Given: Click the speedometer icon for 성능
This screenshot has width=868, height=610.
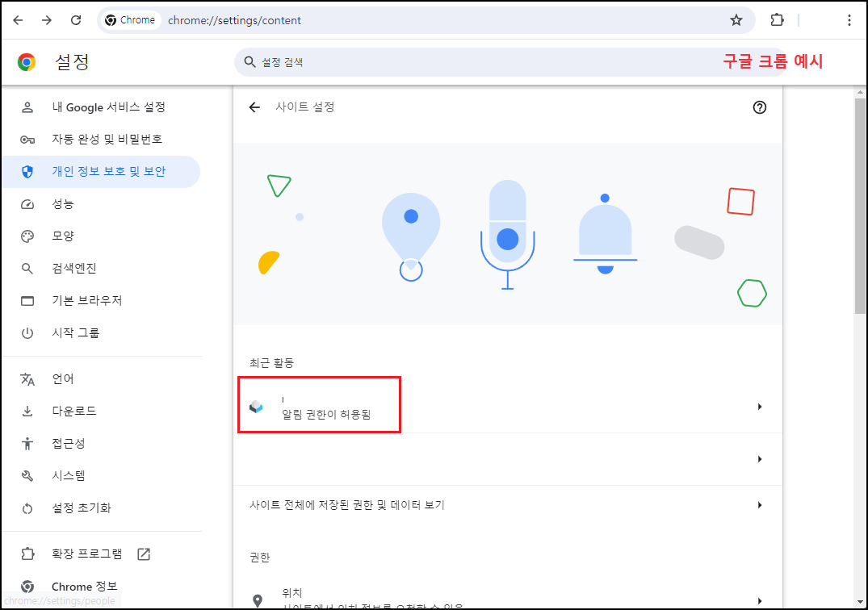Looking at the screenshot, I should pos(27,204).
